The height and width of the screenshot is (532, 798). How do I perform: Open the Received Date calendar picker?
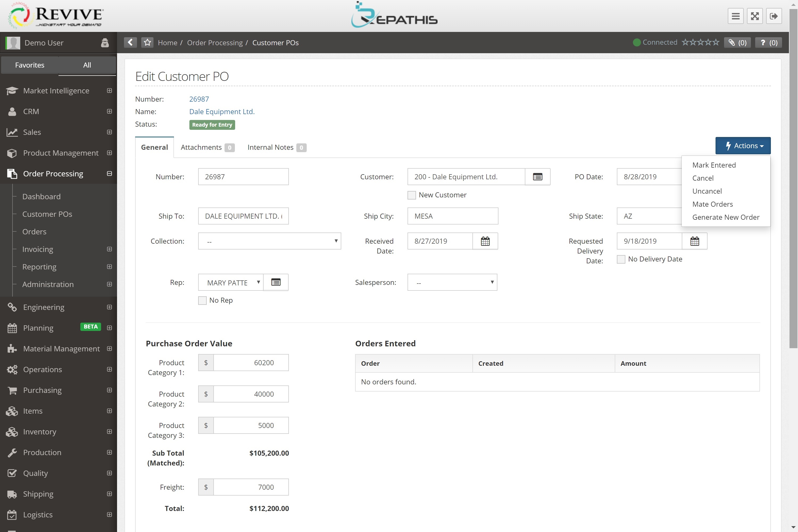point(485,241)
